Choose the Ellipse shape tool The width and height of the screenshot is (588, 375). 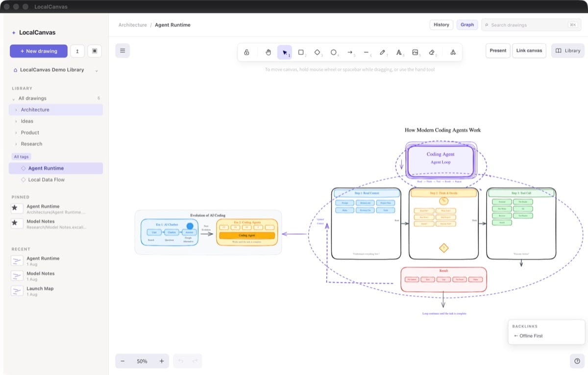(x=334, y=52)
